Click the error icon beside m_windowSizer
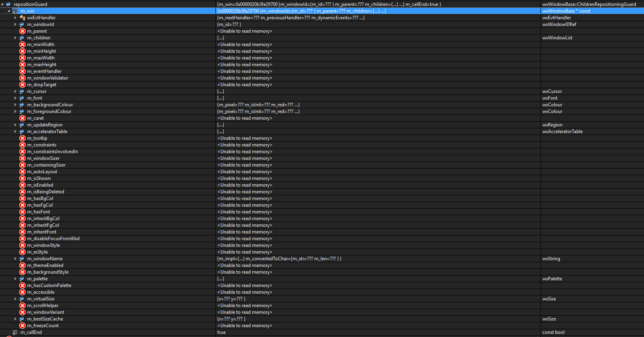Viewport: 644px width, 337px height. click(x=22, y=158)
